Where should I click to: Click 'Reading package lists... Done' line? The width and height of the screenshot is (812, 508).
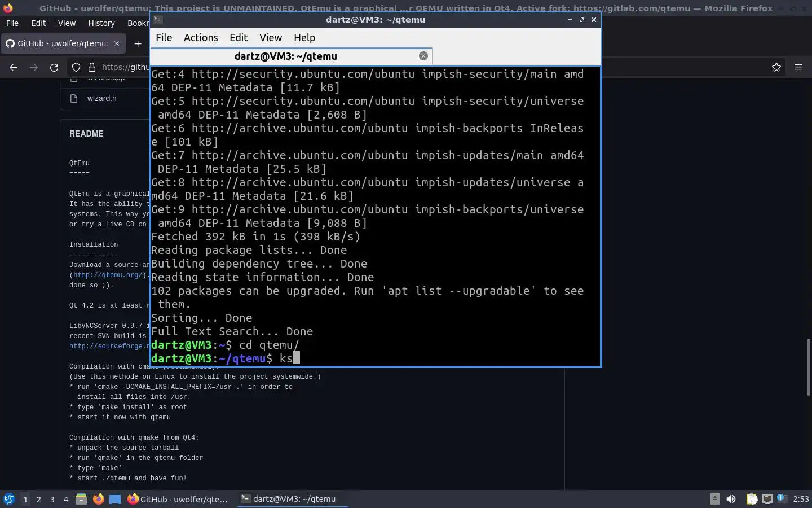(x=249, y=250)
